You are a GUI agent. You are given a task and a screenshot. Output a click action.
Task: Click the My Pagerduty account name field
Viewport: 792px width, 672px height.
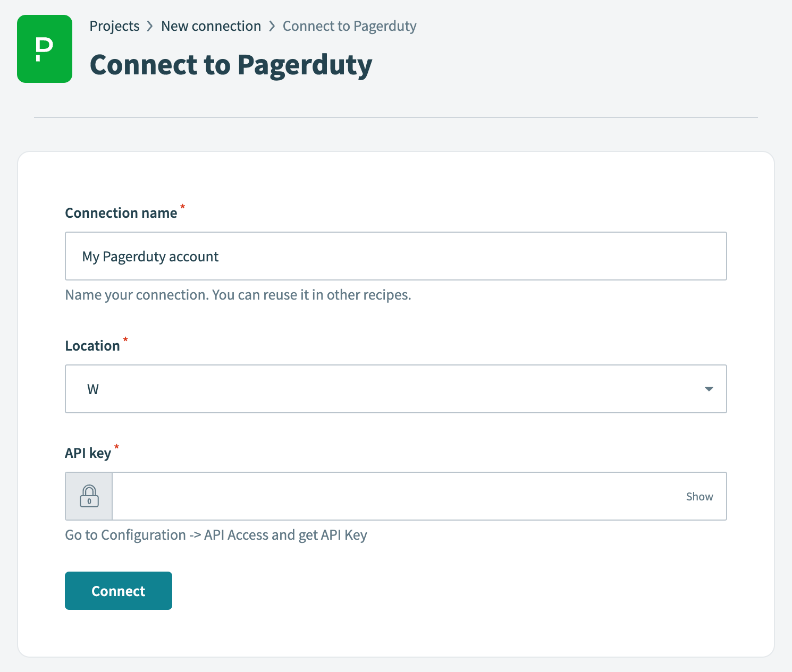click(395, 256)
